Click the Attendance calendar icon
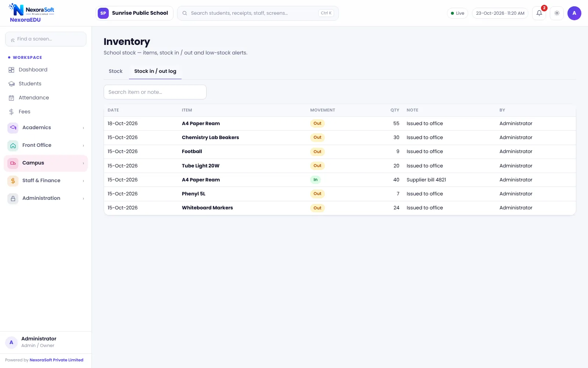This screenshot has height=368, width=588. (x=11, y=98)
